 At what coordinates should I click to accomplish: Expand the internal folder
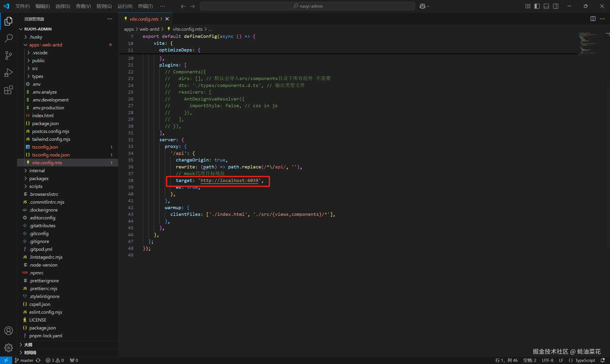(67, 171)
